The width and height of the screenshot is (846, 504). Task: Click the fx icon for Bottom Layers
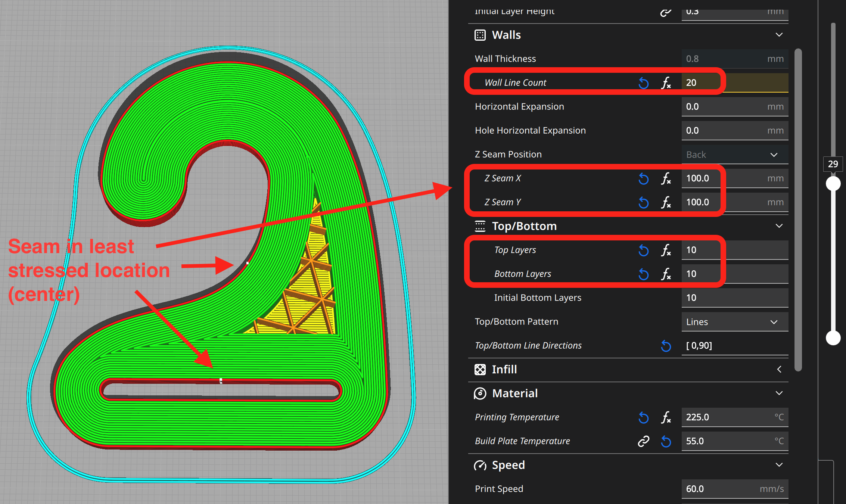(x=666, y=274)
